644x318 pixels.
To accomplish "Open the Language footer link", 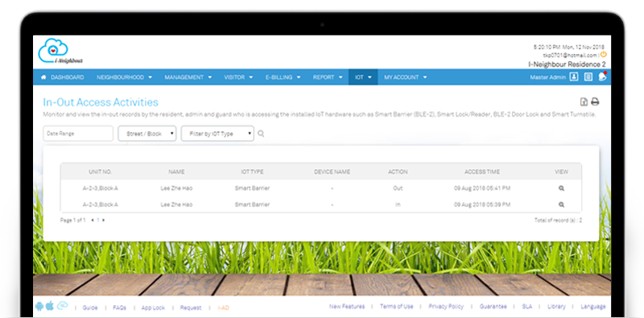I will (593, 307).
